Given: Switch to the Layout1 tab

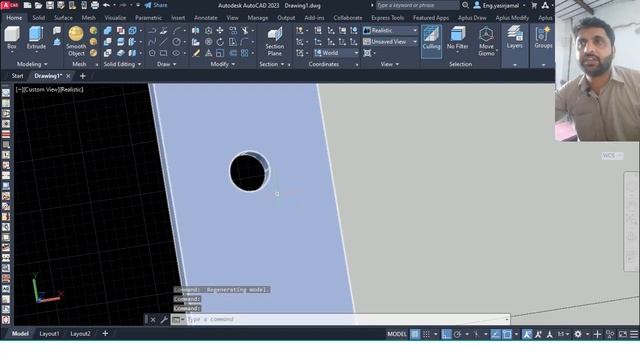Looking at the screenshot, I should tap(49, 334).
